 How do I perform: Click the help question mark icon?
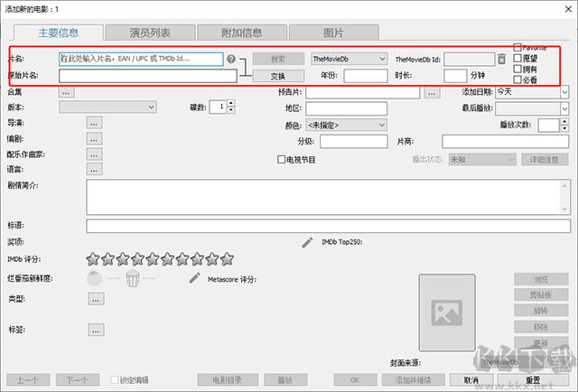pos(231,60)
